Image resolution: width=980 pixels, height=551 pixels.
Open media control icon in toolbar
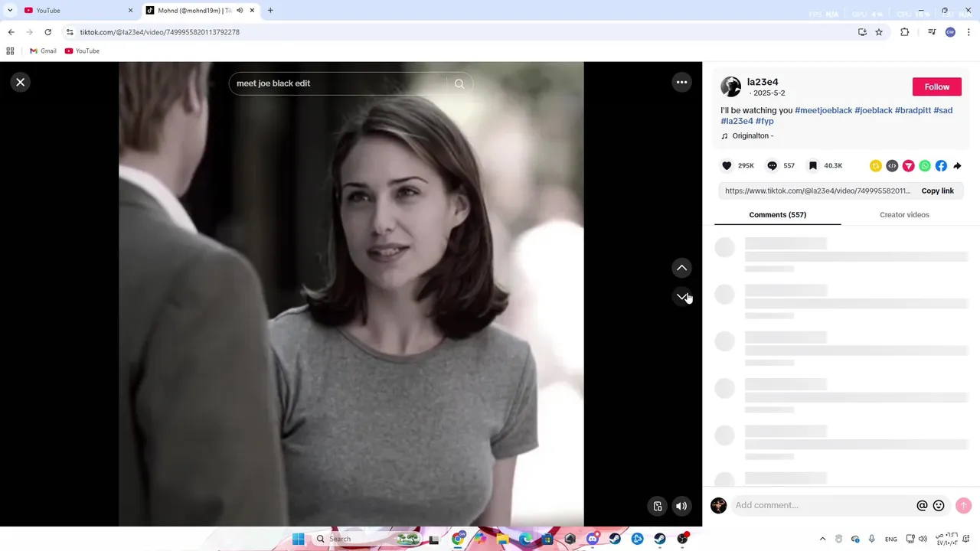click(x=932, y=32)
